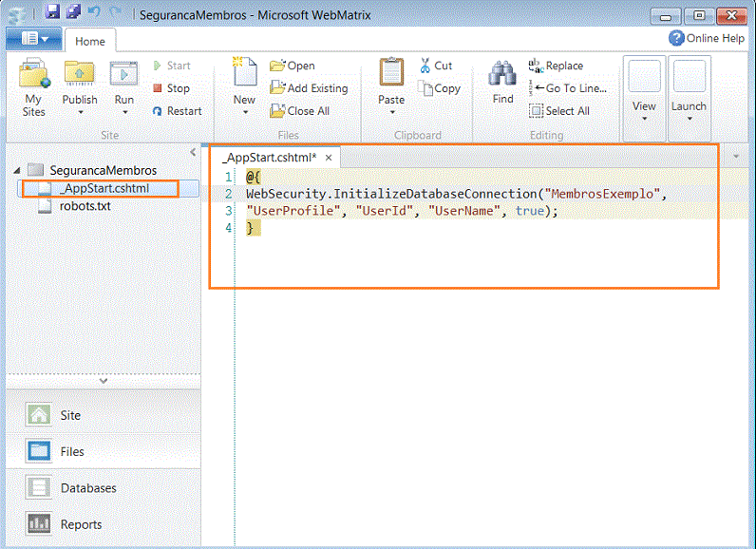Viewport: 756px width, 549px height.
Task: Copy the selected text
Action: point(440,88)
